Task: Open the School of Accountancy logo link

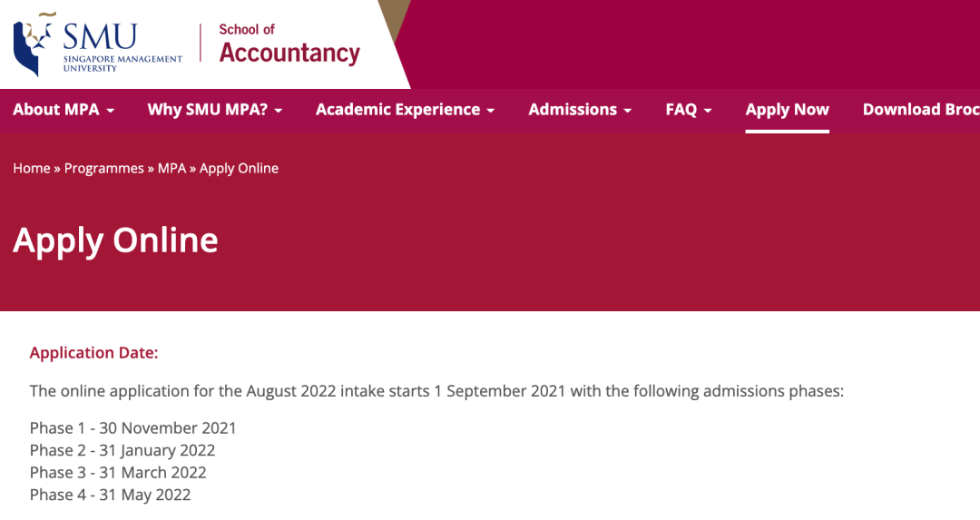Action: pos(289,44)
